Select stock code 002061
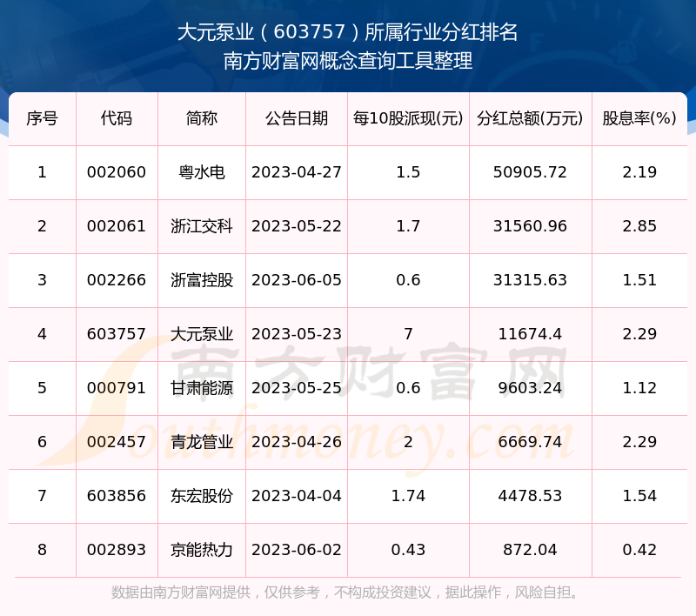This screenshot has height=616, width=696. [x=117, y=226]
